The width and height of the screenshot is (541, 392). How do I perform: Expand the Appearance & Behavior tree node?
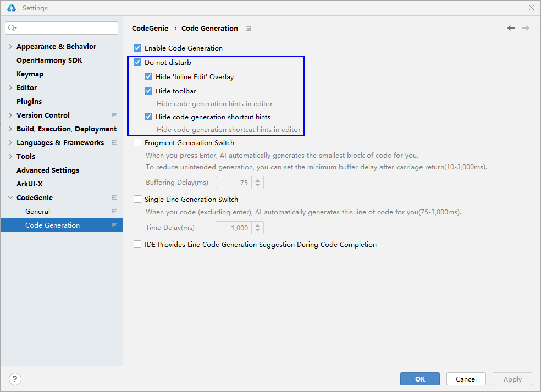point(10,47)
